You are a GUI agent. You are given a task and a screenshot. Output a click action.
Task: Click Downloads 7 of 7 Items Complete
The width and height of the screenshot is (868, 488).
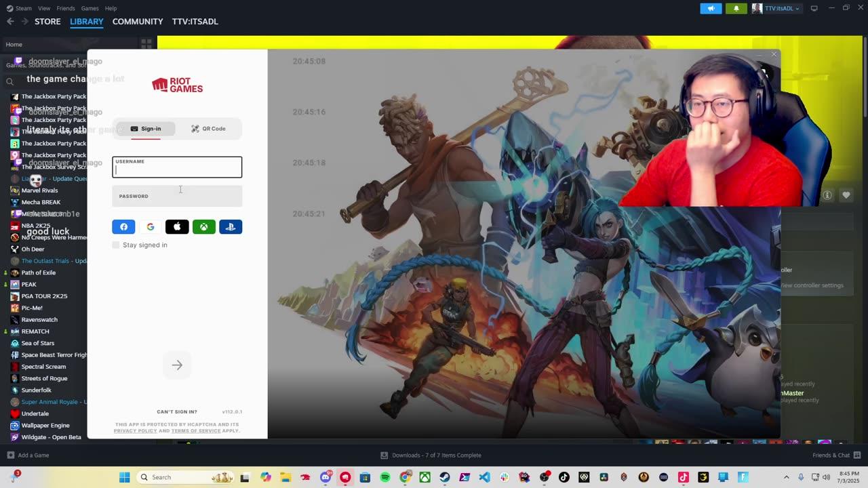point(431,455)
